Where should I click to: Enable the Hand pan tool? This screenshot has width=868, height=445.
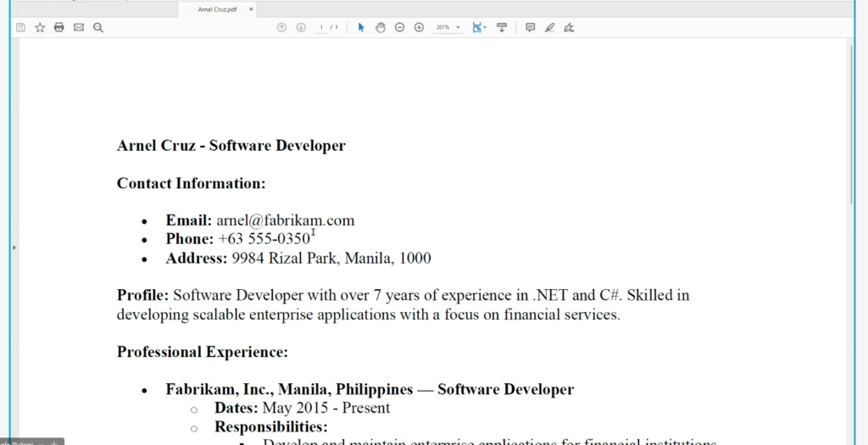381,28
